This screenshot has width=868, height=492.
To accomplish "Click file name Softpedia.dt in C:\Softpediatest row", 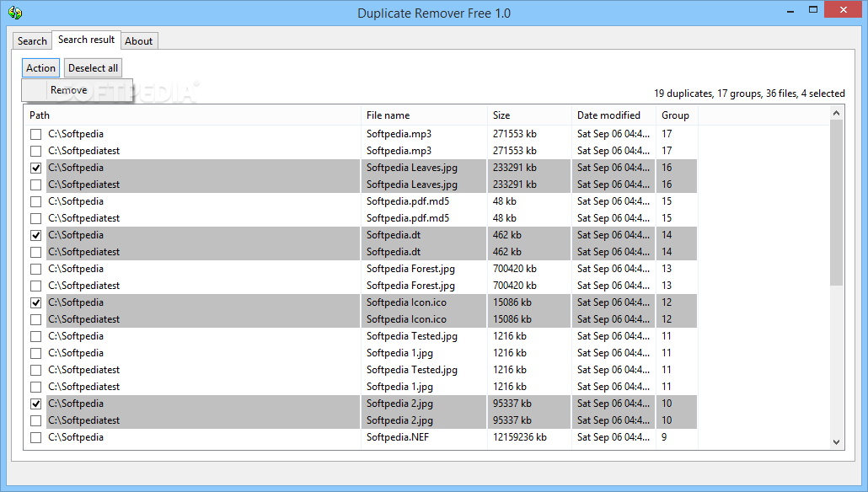I will point(394,252).
